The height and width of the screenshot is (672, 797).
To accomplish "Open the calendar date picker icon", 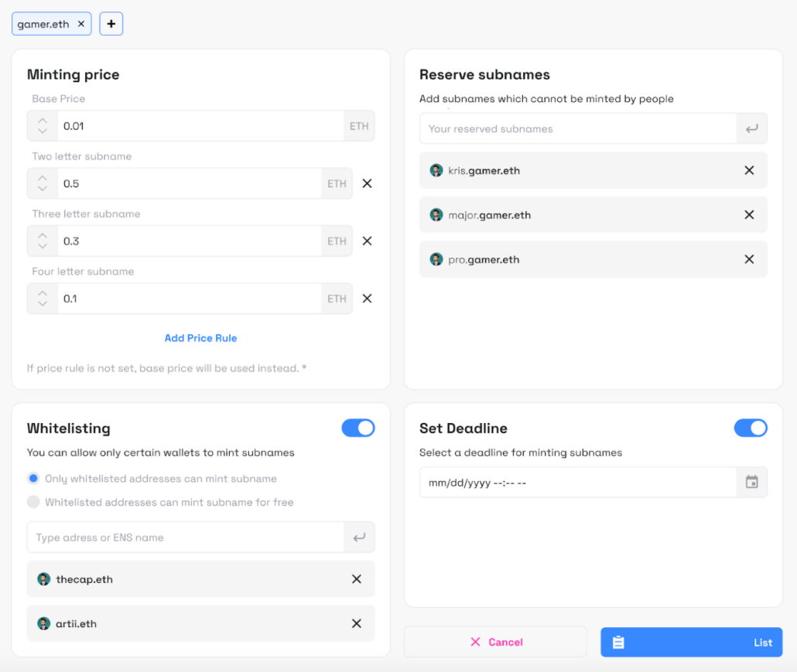I will tap(751, 482).
